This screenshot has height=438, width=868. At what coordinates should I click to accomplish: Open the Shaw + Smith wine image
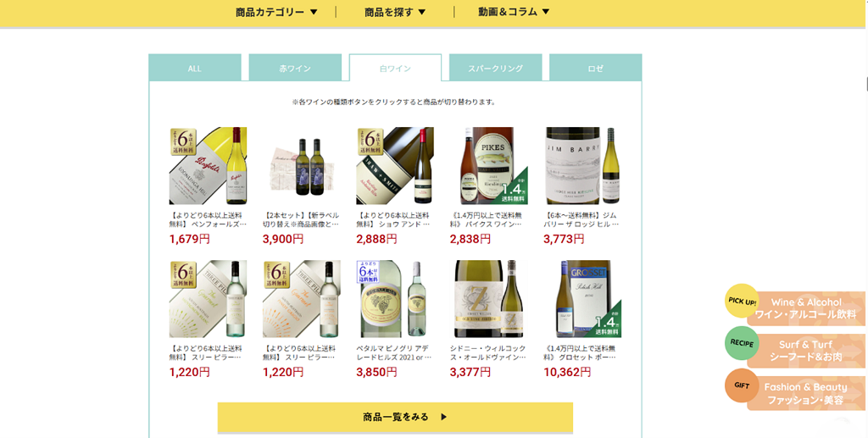click(x=395, y=166)
